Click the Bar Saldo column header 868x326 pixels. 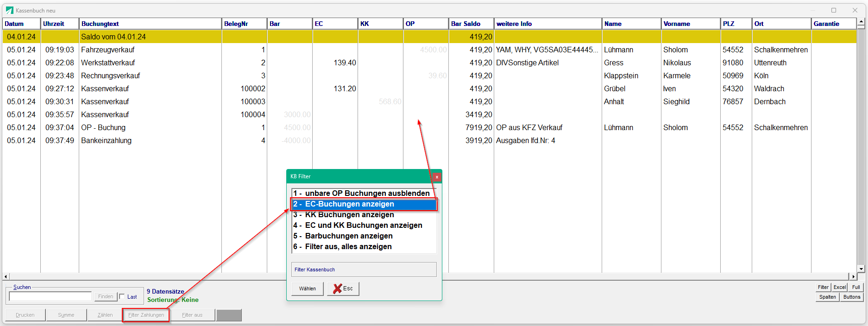tap(472, 24)
